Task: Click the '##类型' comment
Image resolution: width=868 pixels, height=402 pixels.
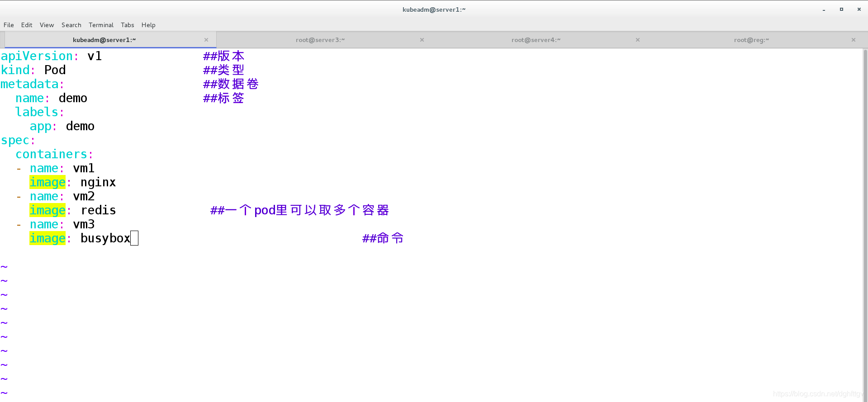Action: click(x=224, y=70)
